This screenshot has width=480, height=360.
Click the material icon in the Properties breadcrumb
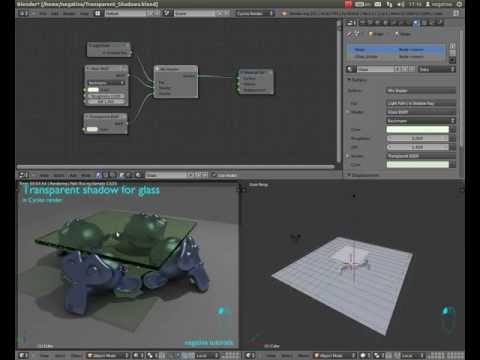(x=396, y=34)
